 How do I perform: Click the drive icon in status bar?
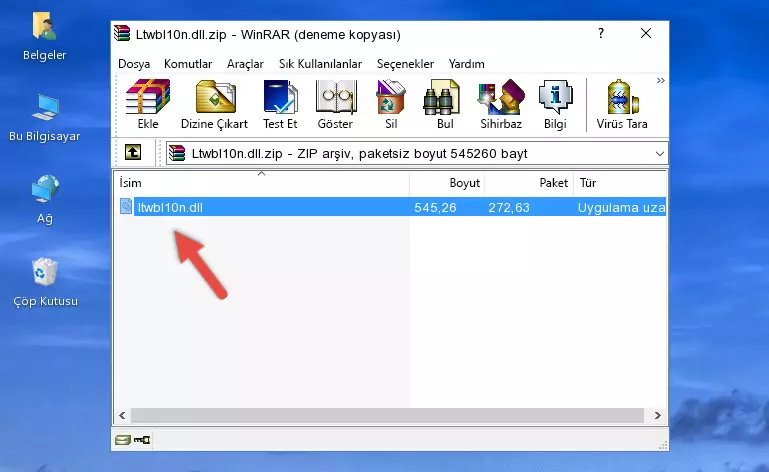(123, 440)
